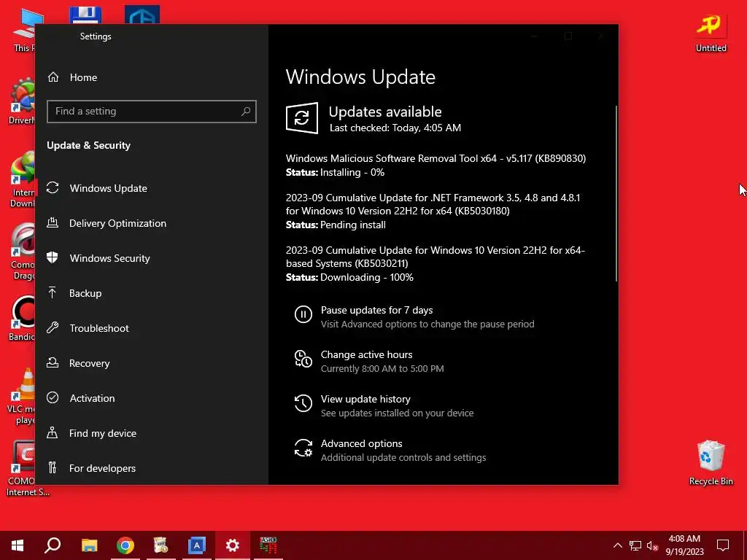The width and height of the screenshot is (747, 560).
Task: Click the Find my device icon
Action: [53, 433]
